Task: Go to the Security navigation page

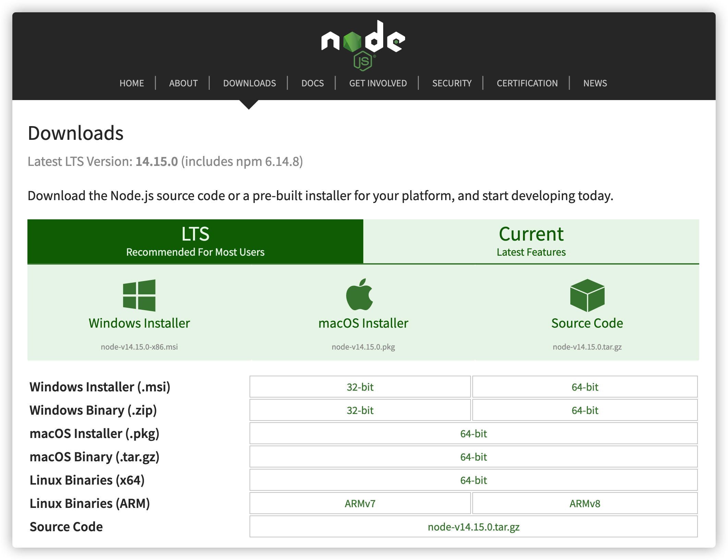Action: [x=452, y=83]
